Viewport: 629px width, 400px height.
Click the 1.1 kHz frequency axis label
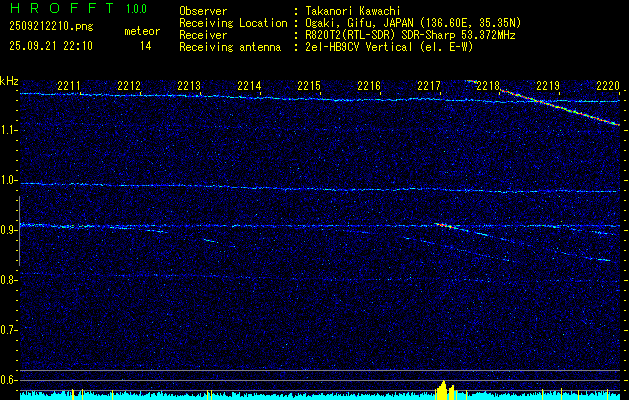tap(9, 130)
